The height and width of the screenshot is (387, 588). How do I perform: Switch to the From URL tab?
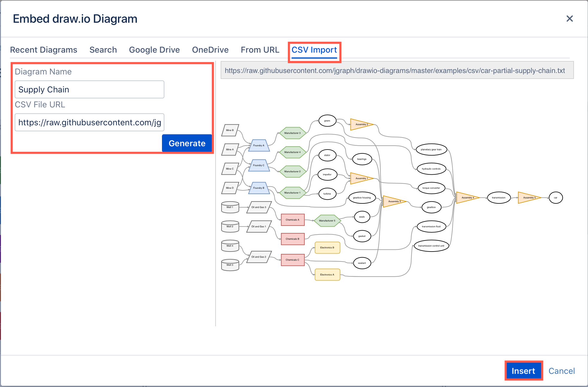click(260, 50)
